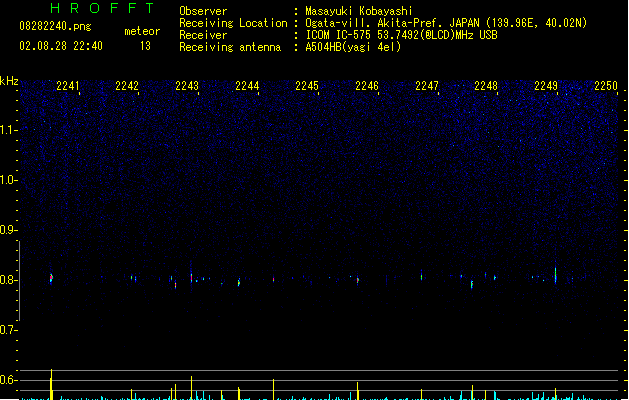Click the HROFFT title text
The image size is (629, 400).
(x=102, y=8)
